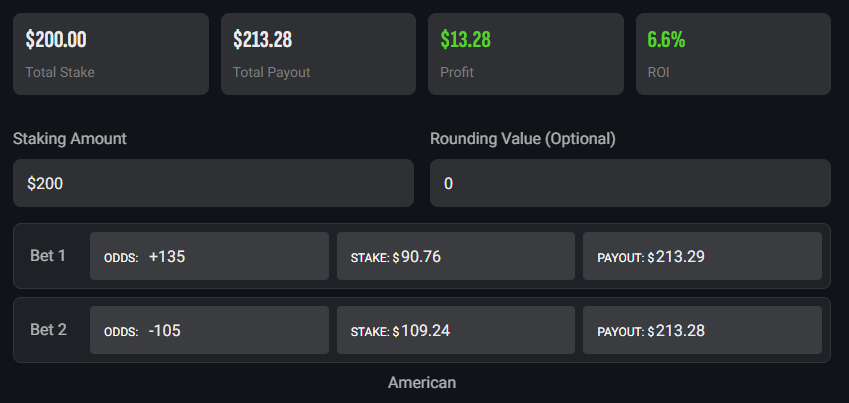
Task: Click the American odds format label
Action: 422,383
